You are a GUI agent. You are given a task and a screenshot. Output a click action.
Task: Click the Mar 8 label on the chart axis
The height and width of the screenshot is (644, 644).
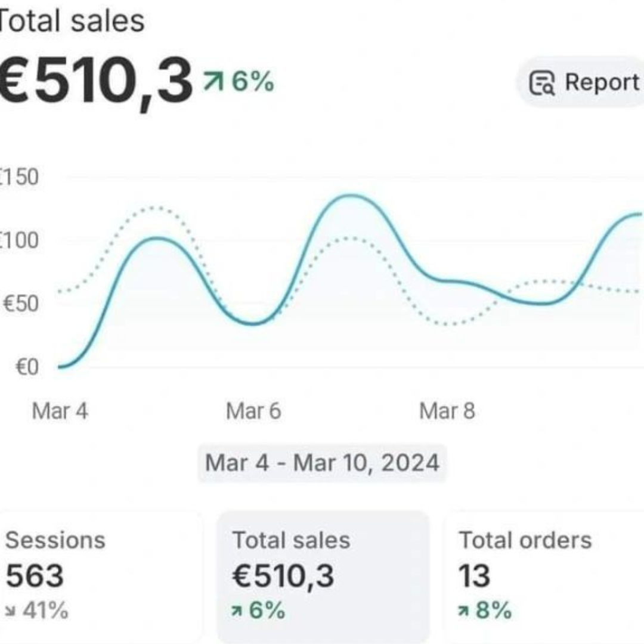pyautogui.click(x=447, y=411)
